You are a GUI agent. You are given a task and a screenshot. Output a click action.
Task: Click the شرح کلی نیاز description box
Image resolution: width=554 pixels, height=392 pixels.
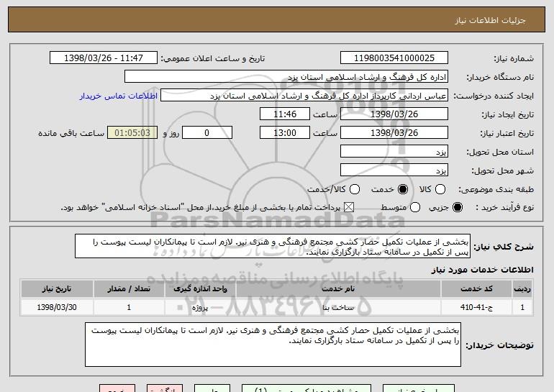pos(273,246)
